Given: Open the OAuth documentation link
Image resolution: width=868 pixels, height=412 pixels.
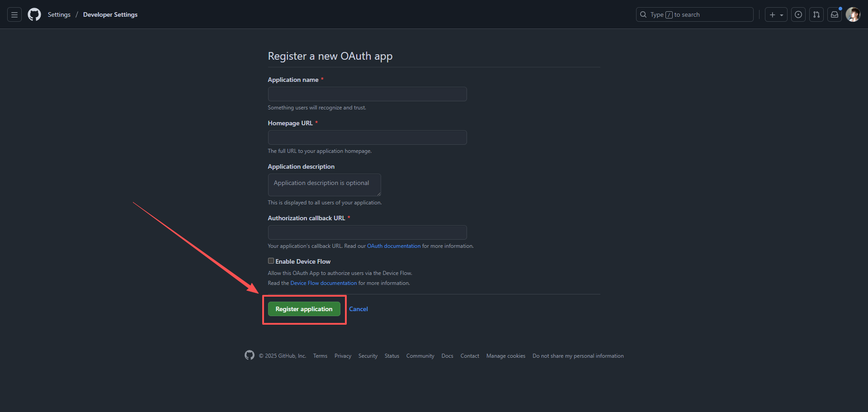Looking at the screenshot, I should (x=394, y=246).
